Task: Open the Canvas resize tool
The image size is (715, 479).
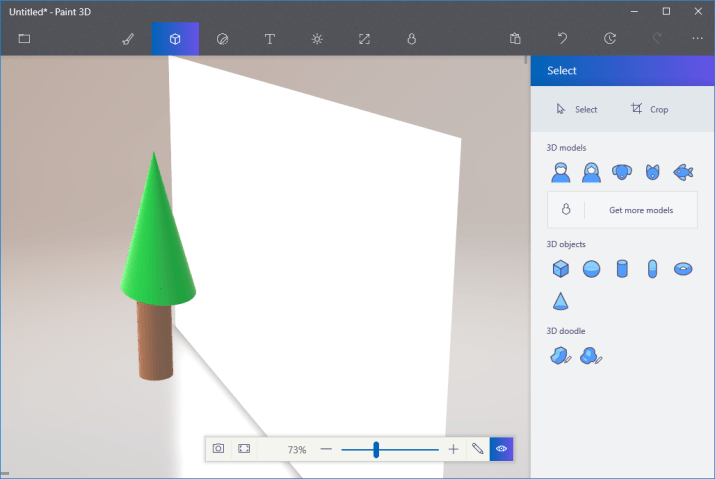Action: tap(364, 39)
